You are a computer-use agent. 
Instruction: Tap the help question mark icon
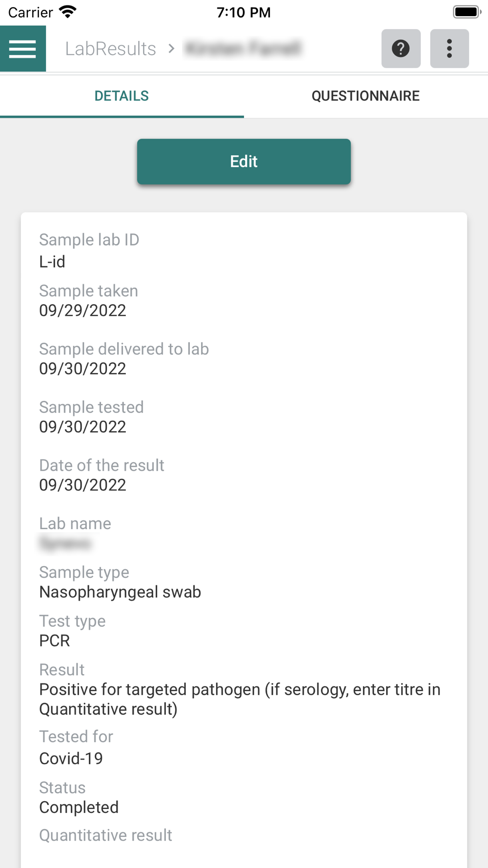tap(401, 49)
